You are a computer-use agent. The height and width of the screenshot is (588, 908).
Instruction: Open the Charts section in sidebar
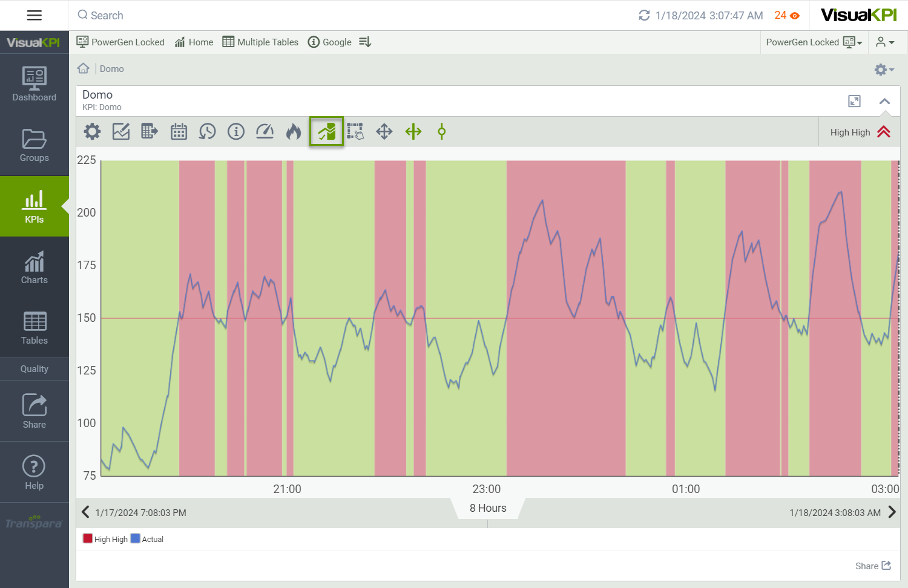(x=35, y=267)
